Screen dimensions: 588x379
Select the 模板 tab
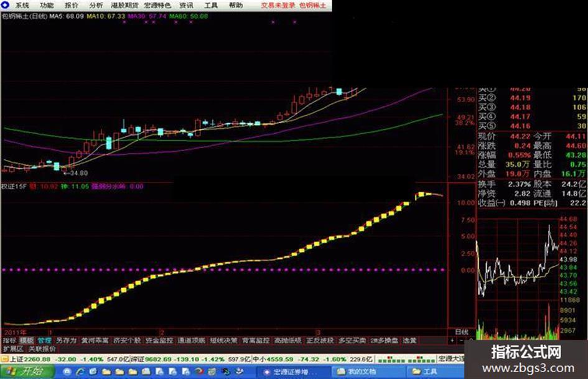coord(27,340)
